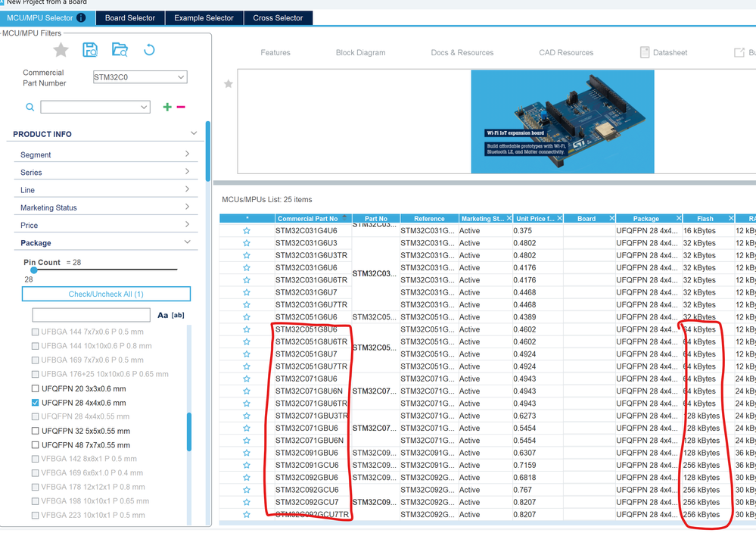Star the STM32C091GCU6 row
Image resolution: width=756 pixels, height=533 pixels.
[x=247, y=465]
